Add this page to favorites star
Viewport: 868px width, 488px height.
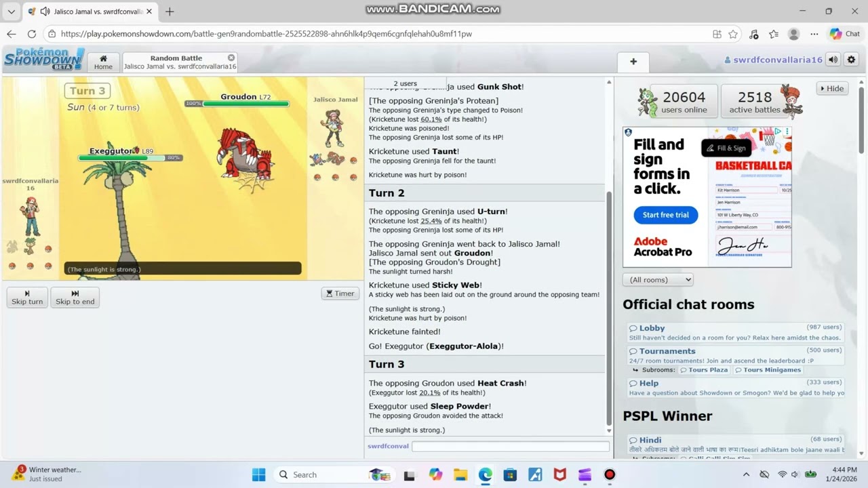pyautogui.click(x=733, y=34)
